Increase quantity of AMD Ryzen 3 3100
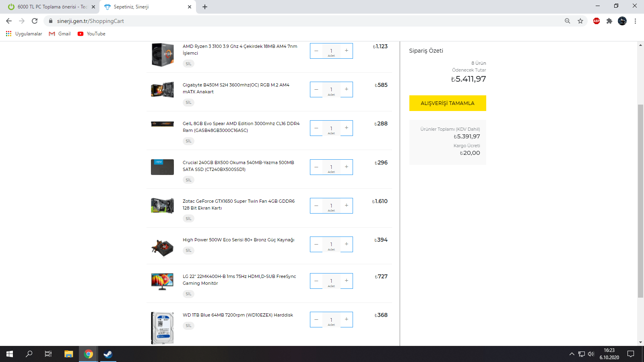Screen dimensions: 644x362 [347, 51]
